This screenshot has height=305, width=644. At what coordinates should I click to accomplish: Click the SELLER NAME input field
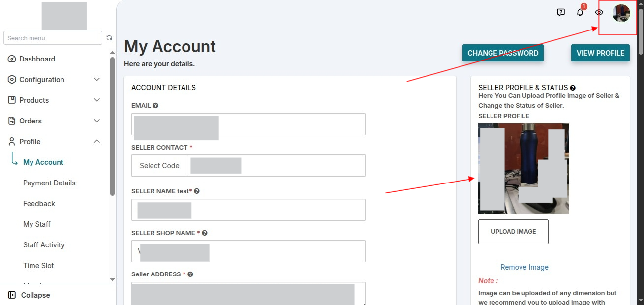[248, 210]
